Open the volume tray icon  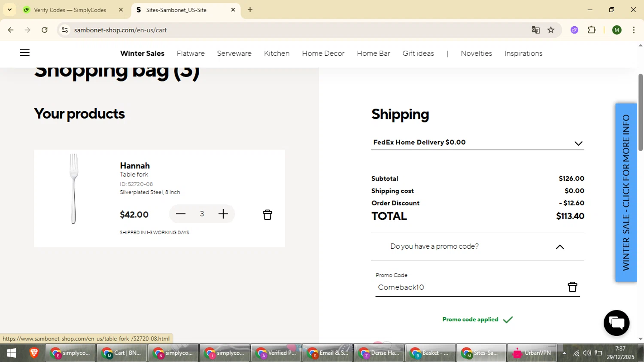click(587, 353)
